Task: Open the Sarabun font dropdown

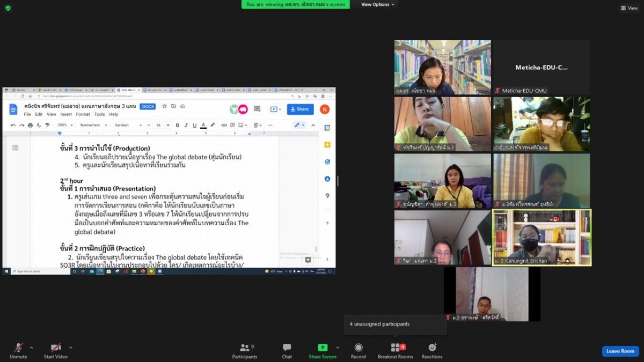Action: (x=128, y=125)
